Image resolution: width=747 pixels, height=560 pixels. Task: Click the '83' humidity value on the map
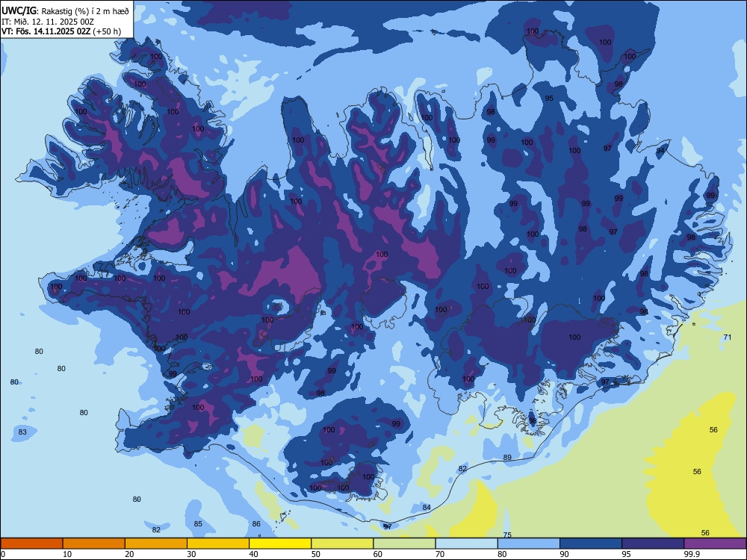(x=22, y=432)
